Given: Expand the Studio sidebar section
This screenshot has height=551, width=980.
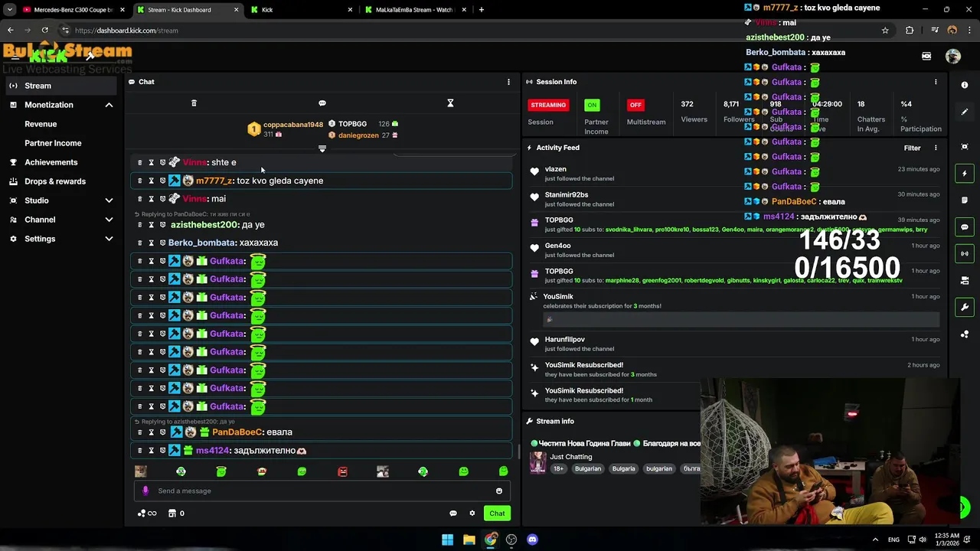Looking at the screenshot, I should click(x=109, y=201).
